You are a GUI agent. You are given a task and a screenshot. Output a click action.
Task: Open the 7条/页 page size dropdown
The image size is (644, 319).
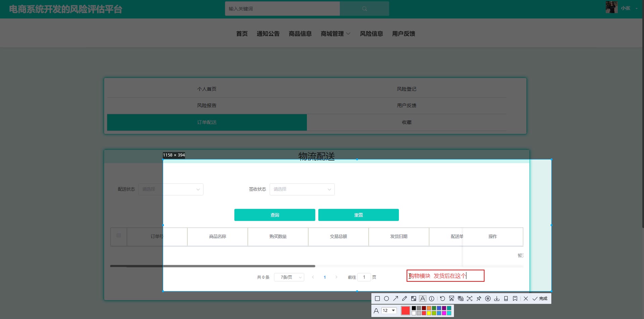(x=289, y=277)
